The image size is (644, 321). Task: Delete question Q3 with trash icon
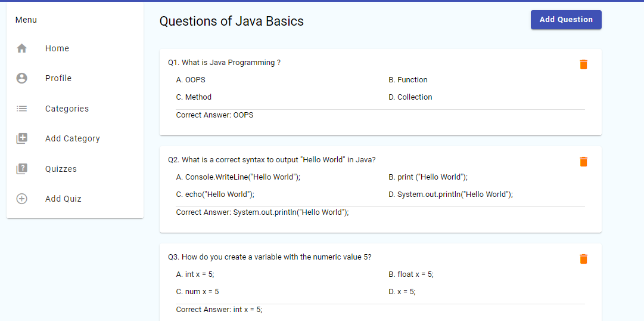click(x=583, y=259)
